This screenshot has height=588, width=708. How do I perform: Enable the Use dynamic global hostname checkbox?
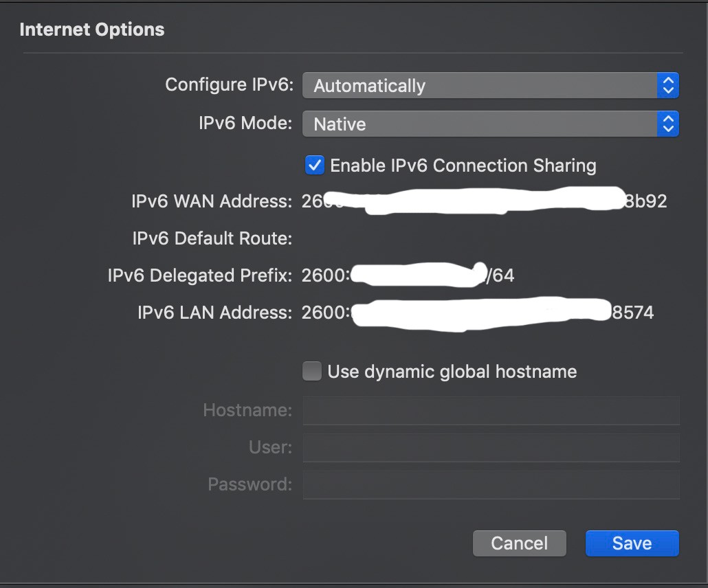tap(312, 372)
